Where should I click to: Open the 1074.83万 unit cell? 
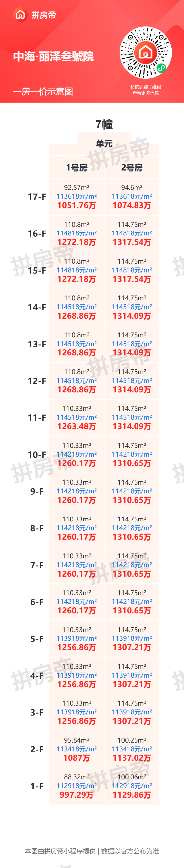[x=132, y=197]
